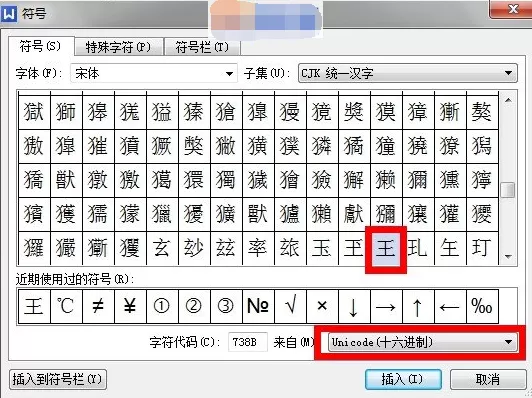The image size is (532, 398).
Task: Select the 獬 character in the symbol grid
Action: (354, 180)
